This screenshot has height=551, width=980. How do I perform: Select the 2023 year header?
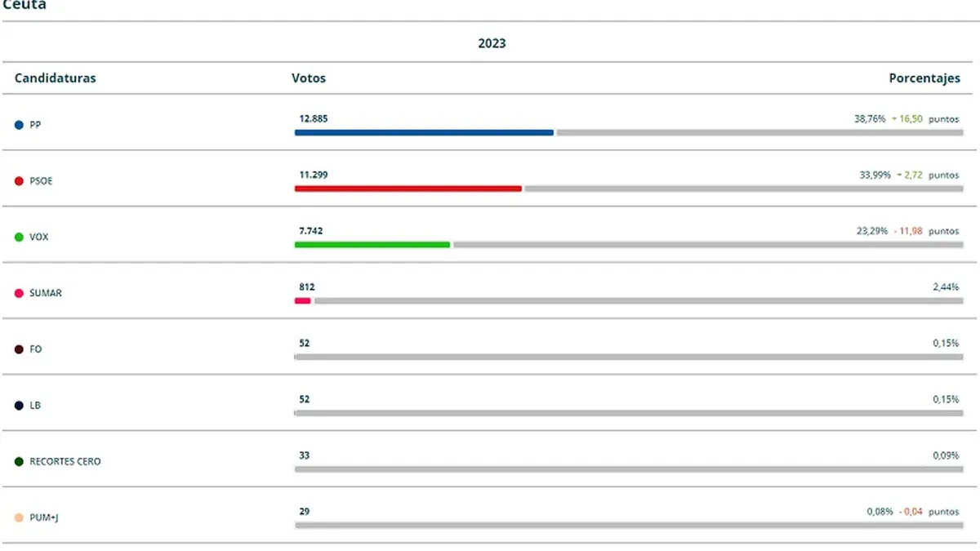[492, 43]
